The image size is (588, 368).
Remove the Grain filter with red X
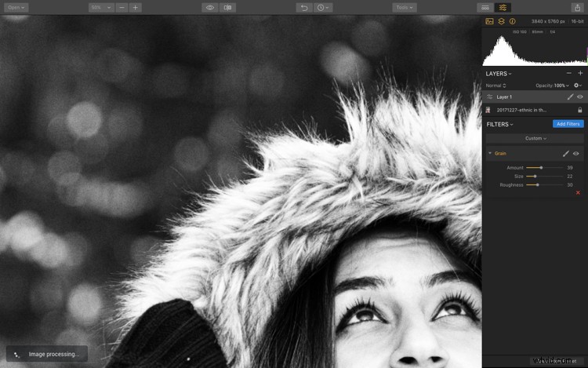tap(578, 193)
